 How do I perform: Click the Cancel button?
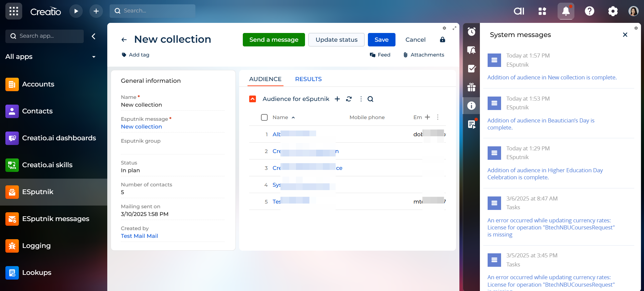tap(415, 40)
